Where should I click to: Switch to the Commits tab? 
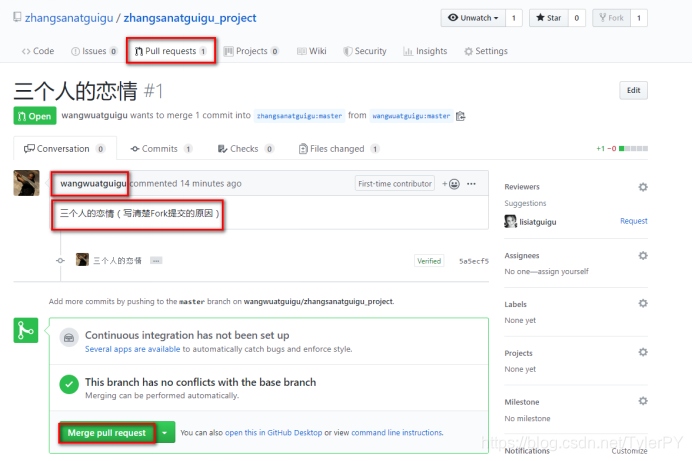[161, 149]
